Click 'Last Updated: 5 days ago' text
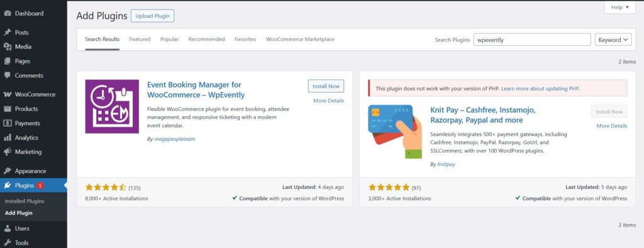The width and height of the screenshot is (644, 248). click(x=596, y=187)
